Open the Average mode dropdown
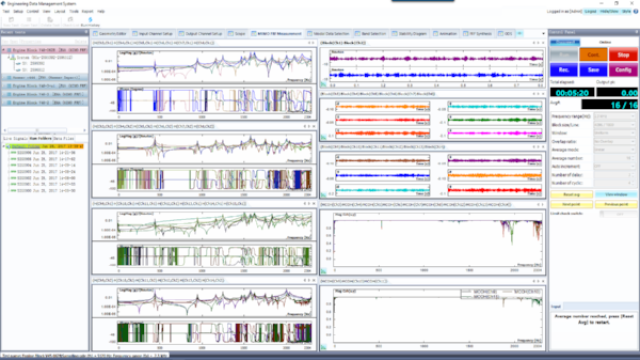640x360 pixels. point(615,150)
